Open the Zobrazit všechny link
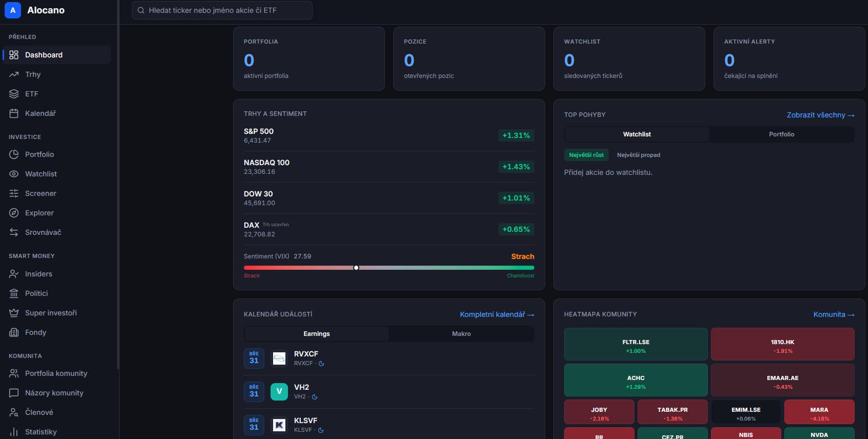The height and width of the screenshot is (439, 868). coord(820,115)
